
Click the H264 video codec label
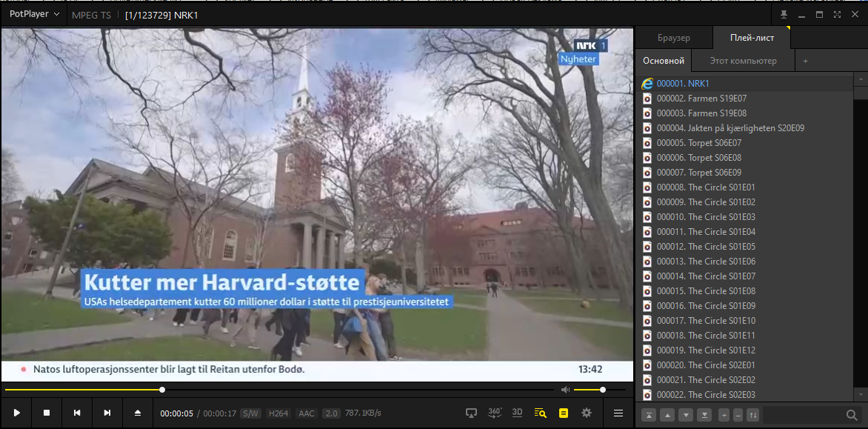278,413
